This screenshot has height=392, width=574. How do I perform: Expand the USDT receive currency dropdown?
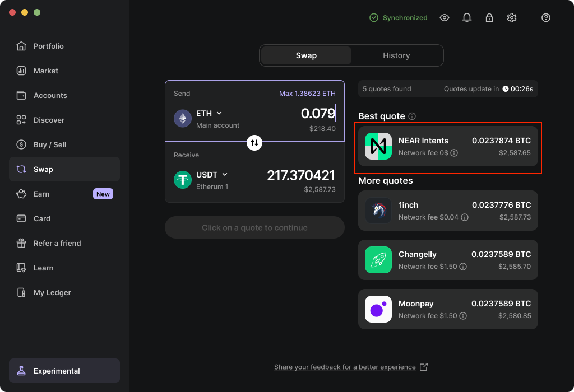[x=225, y=175]
